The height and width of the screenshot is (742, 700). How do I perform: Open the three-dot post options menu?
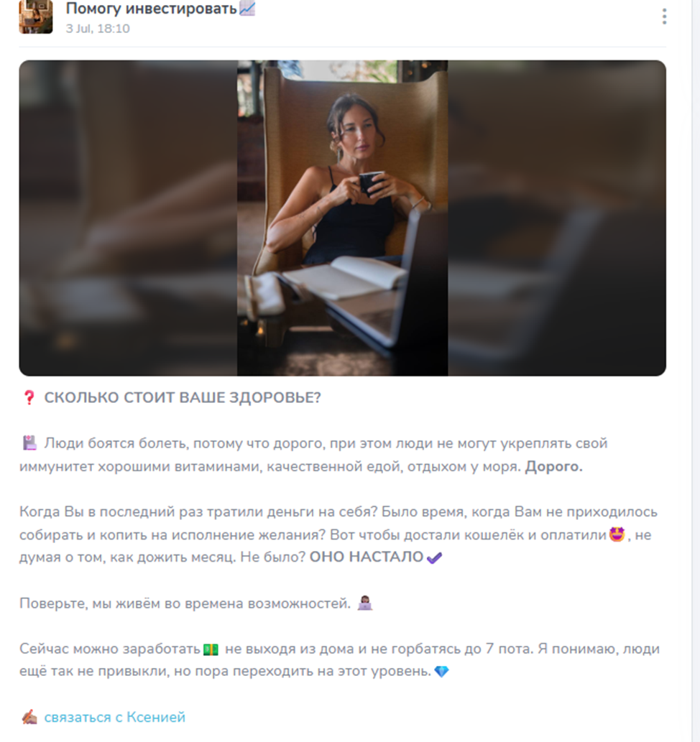tap(665, 17)
